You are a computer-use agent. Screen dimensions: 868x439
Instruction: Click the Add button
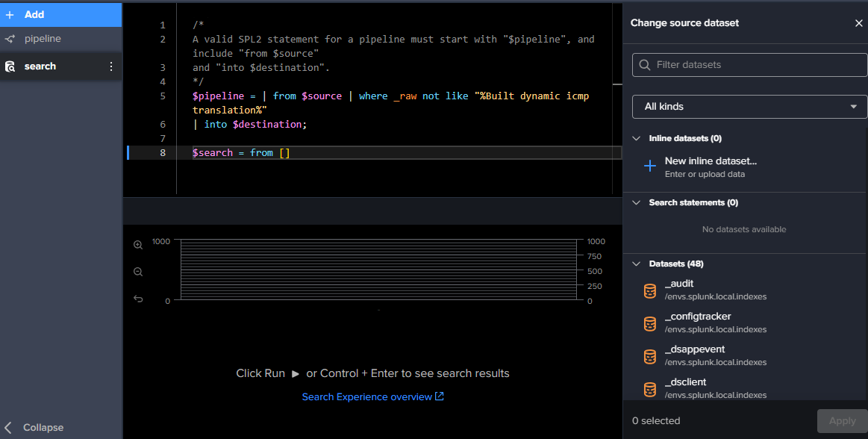pyautogui.click(x=34, y=14)
